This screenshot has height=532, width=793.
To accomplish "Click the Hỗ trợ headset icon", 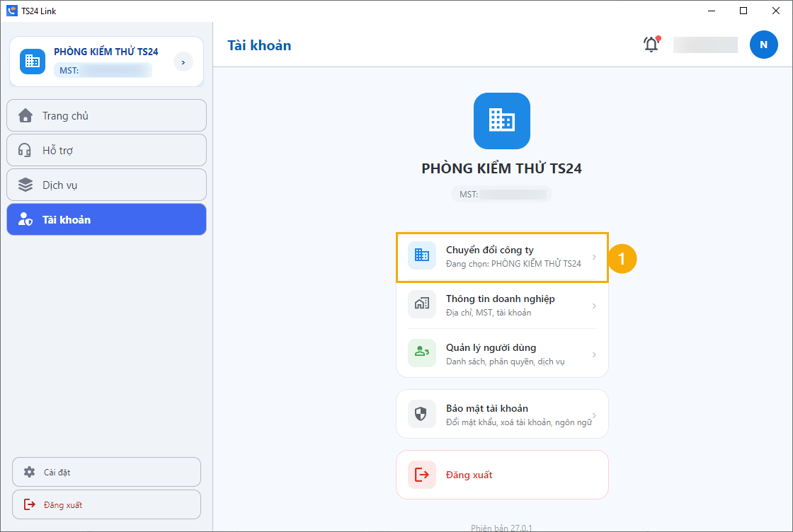I will (x=25, y=150).
